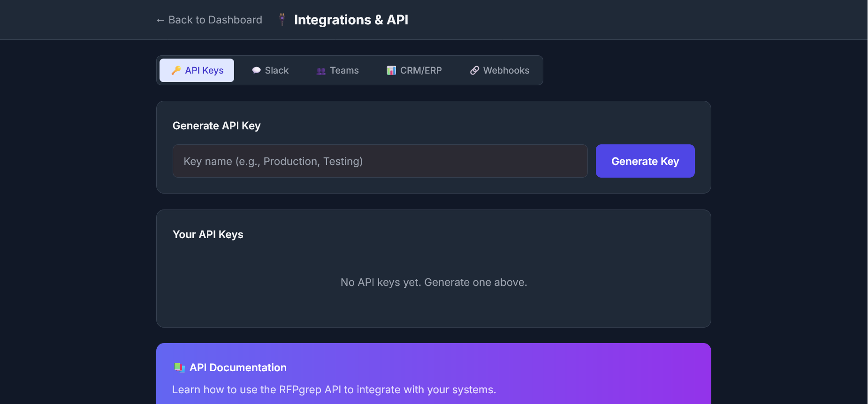Image resolution: width=868 pixels, height=404 pixels.
Task: Click the API Documentation heading
Action: click(238, 367)
